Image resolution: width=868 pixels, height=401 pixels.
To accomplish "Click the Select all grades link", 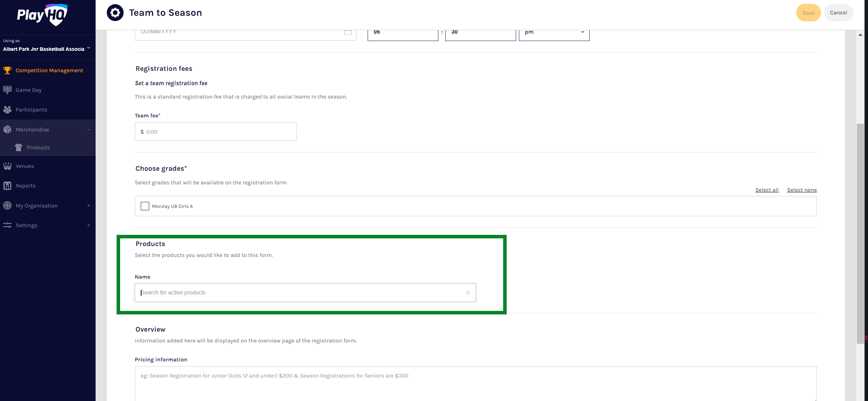I will point(767,190).
